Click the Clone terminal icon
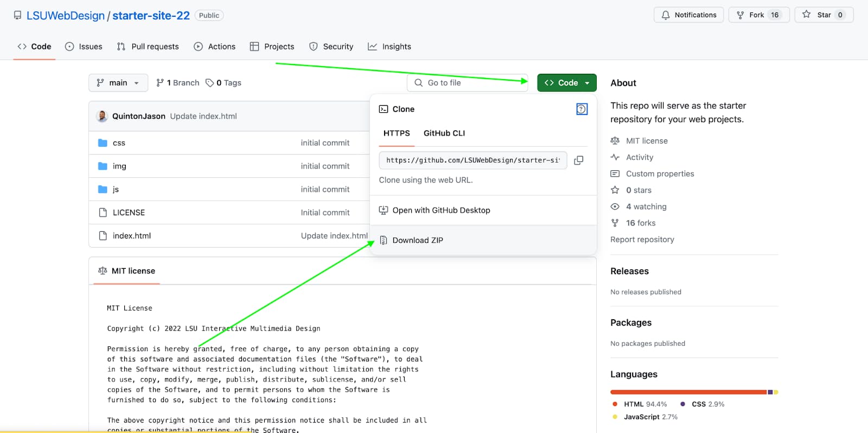The width and height of the screenshot is (868, 433). [384, 109]
